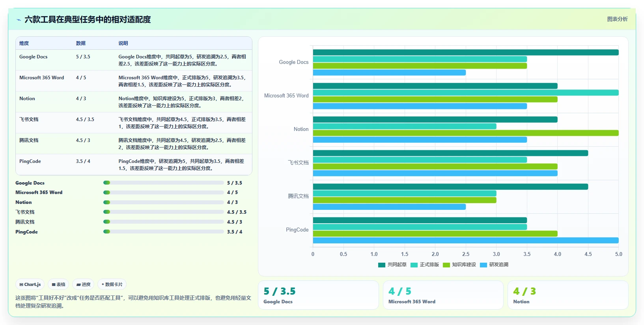This screenshot has width=644, height=325.
Task: Select the Notion table row name
Action: (27, 99)
